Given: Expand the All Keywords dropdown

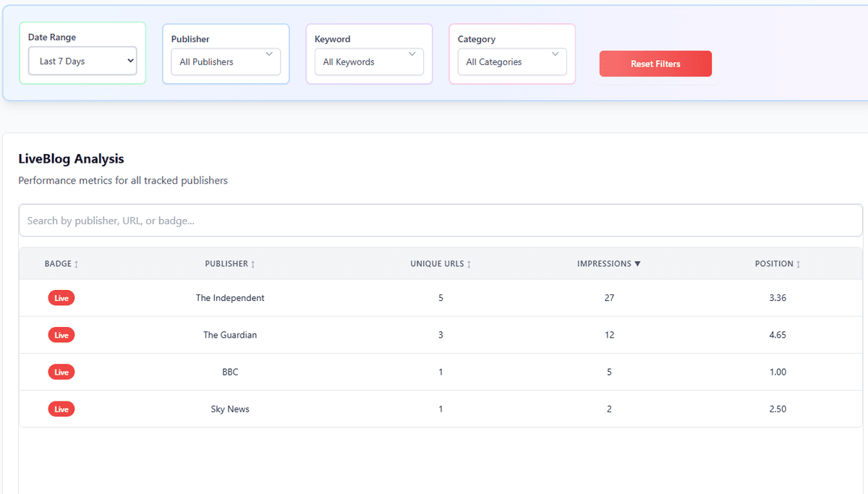Looking at the screenshot, I should pyautogui.click(x=368, y=61).
